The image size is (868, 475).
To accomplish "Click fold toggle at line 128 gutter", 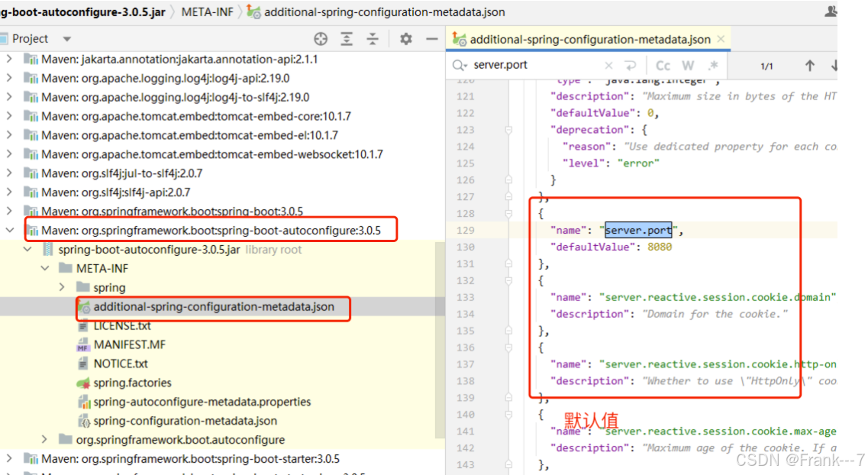I will tap(508, 213).
